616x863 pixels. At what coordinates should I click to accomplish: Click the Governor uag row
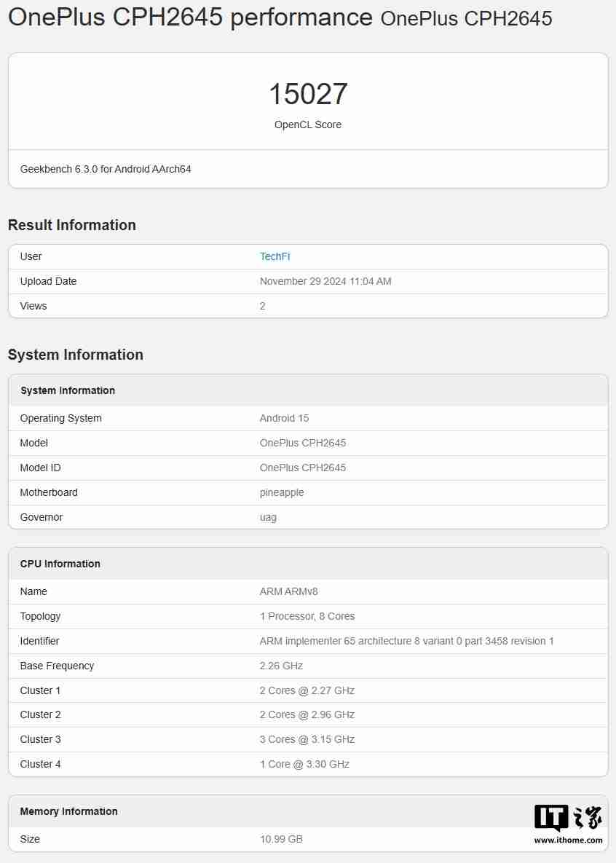point(307,517)
